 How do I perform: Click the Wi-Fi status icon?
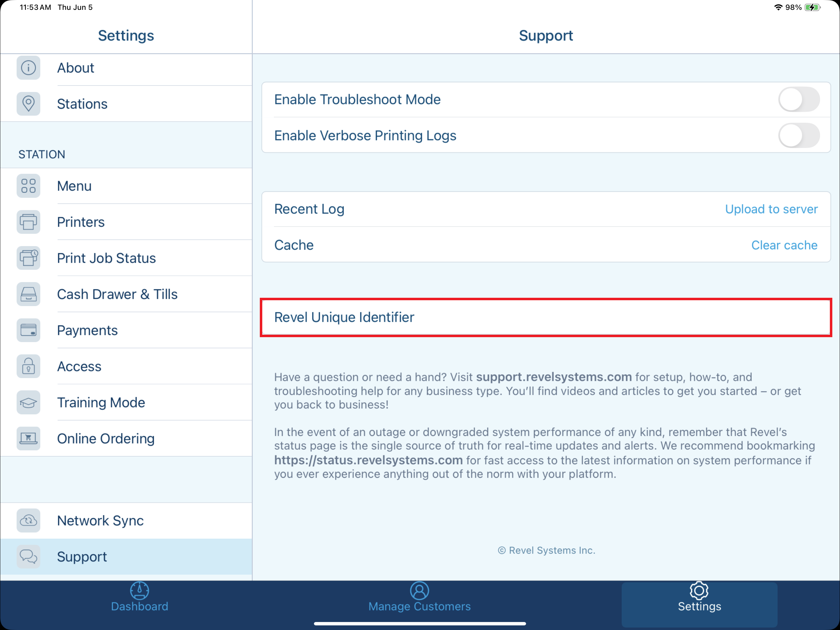point(778,7)
